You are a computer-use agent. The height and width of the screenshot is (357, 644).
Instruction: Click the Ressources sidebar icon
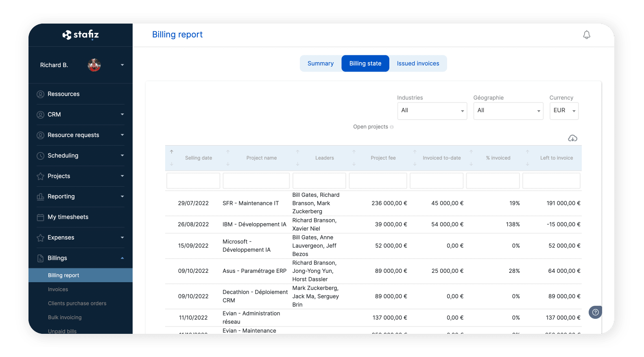tap(40, 94)
